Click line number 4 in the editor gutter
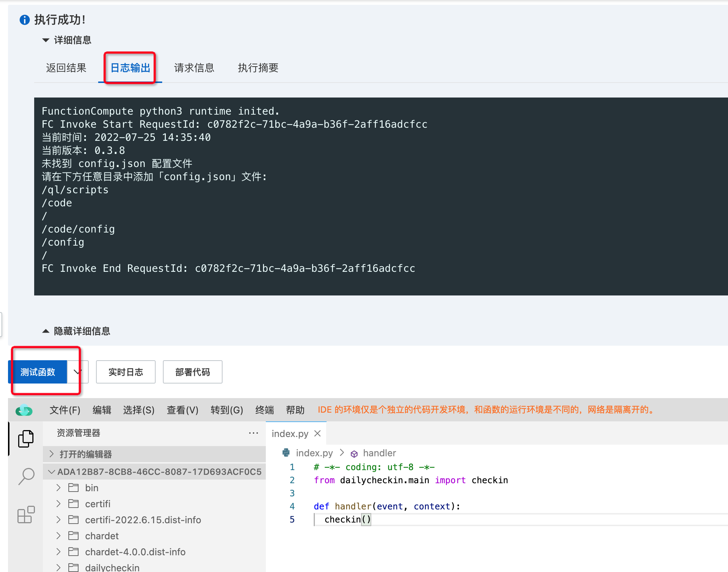This screenshot has width=728, height=572. [292, 506]
